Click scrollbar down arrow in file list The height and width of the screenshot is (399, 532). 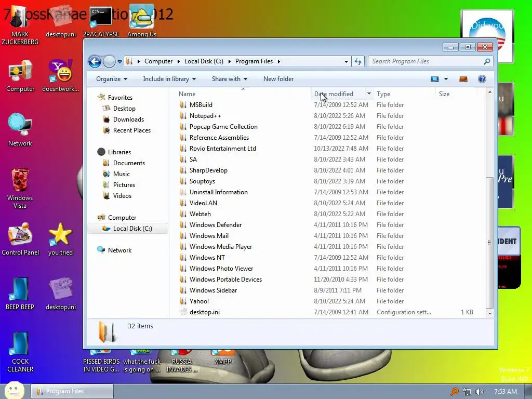point(489,313)
